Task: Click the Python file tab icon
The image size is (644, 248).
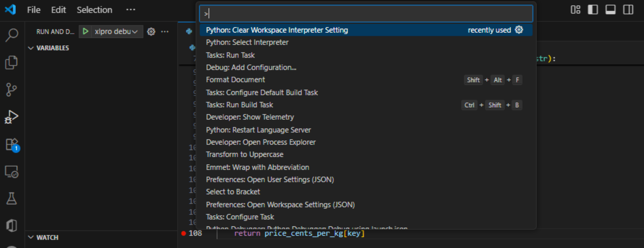Action: pos(189,31)
